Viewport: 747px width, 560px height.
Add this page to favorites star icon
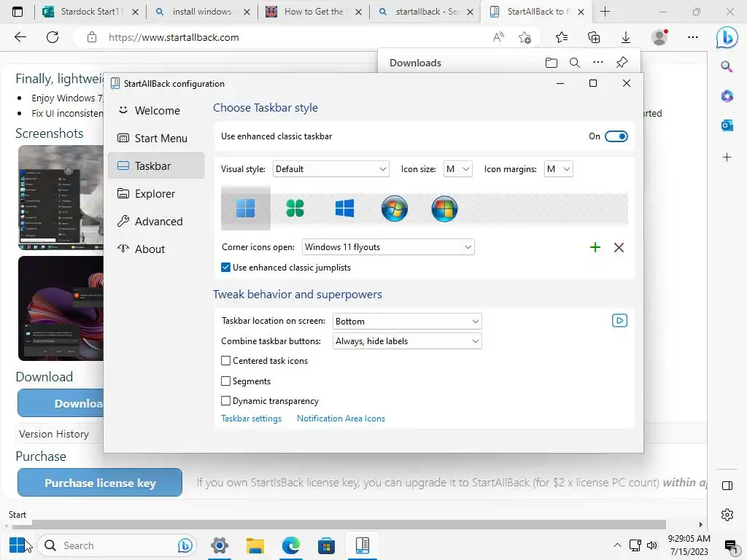click(525, 37)
